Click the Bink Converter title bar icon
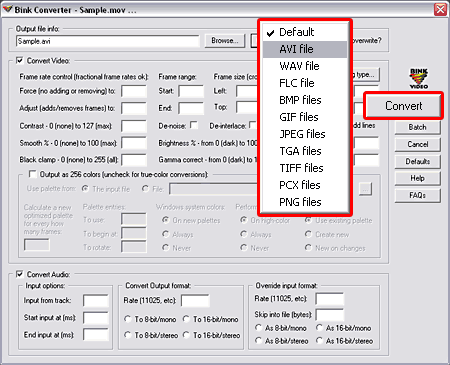Image resolution: width=450 pixels, height=365 pixels. pyautogui.click(x=7, y=9)
